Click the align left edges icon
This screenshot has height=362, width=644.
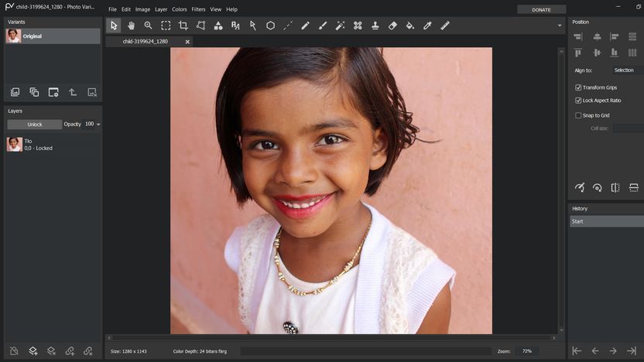(615, 37)
